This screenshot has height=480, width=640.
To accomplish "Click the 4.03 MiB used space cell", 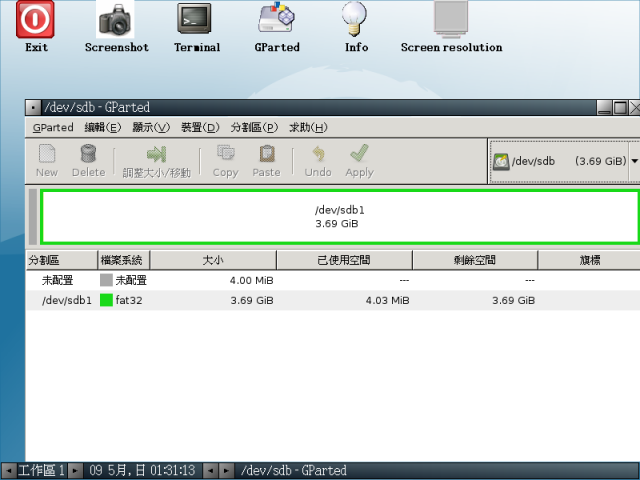I will pos(387,300).
